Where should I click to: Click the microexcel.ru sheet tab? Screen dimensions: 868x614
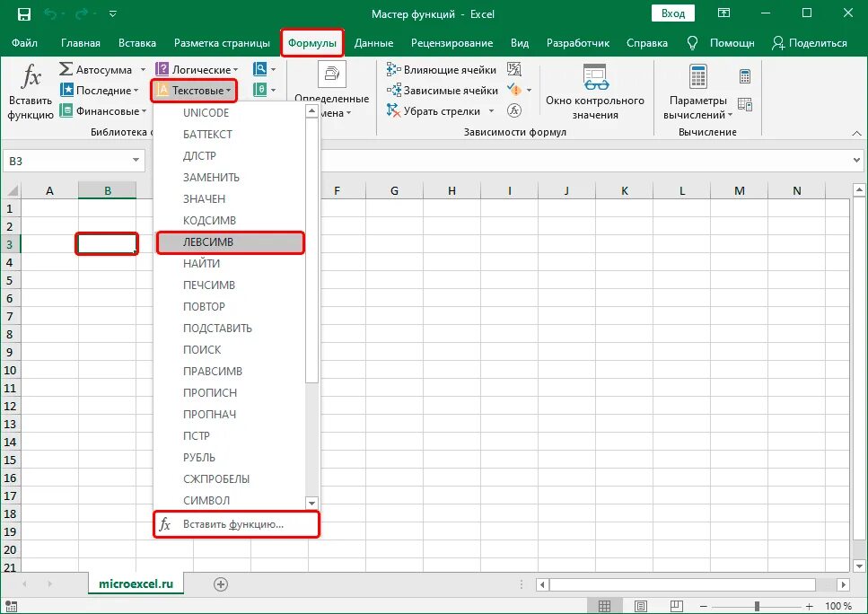pyautogui.click(x=136, y=583)
